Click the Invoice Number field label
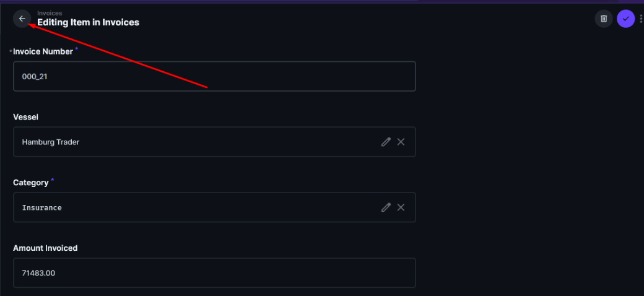644x296 pixels. click(x=43, y=51)
